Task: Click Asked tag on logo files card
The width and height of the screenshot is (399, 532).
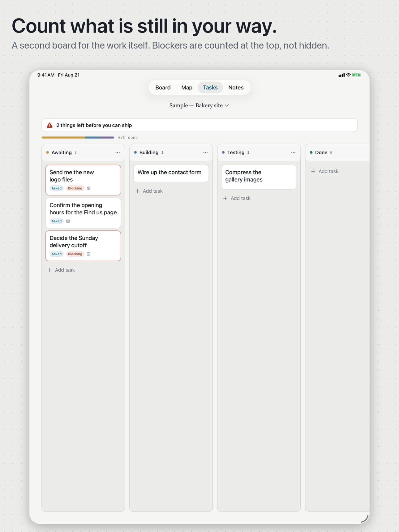Action: point(57,188)
